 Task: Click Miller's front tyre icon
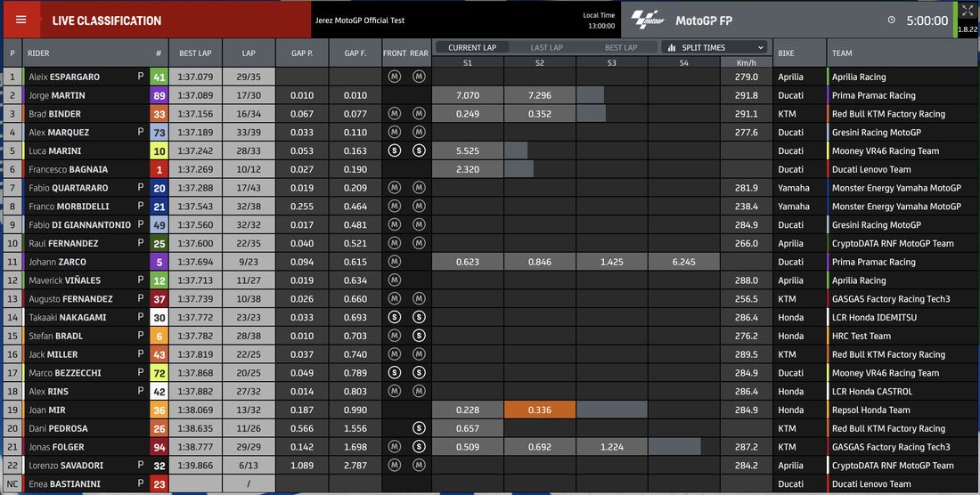pos(395,354)
